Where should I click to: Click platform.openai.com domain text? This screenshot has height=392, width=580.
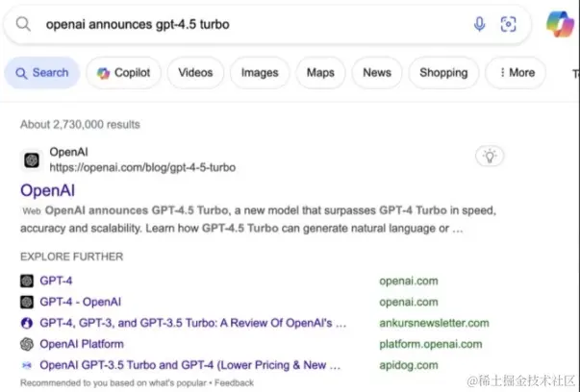(x=431, y=344)
